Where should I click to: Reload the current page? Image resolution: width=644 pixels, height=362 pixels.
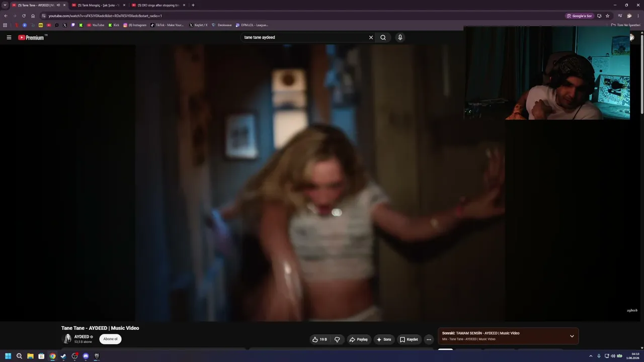(x=24, y=16)
